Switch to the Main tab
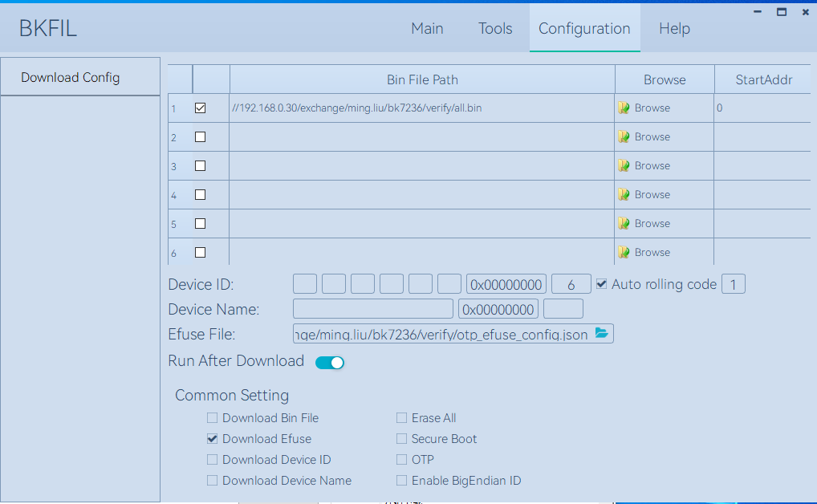Viewport: 817px width, 504px height. pyautogui.click(x=427, y=29)
